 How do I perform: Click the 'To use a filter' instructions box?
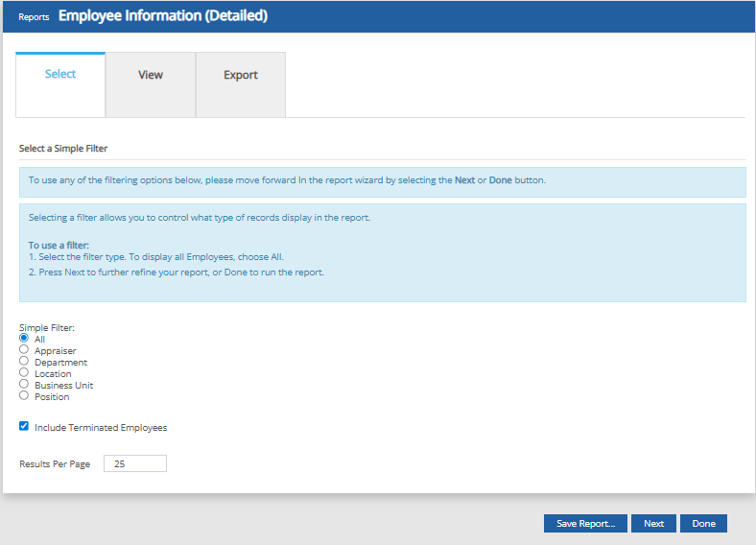(x=382, y=252)
